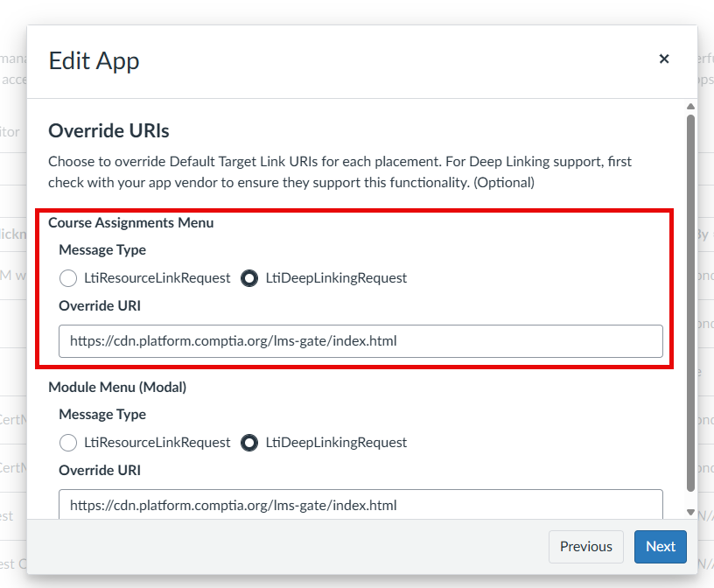Viewport: 714px width, 588px height.
Task: Click the Course Assignments Menu section label
Action: (130, 222)
